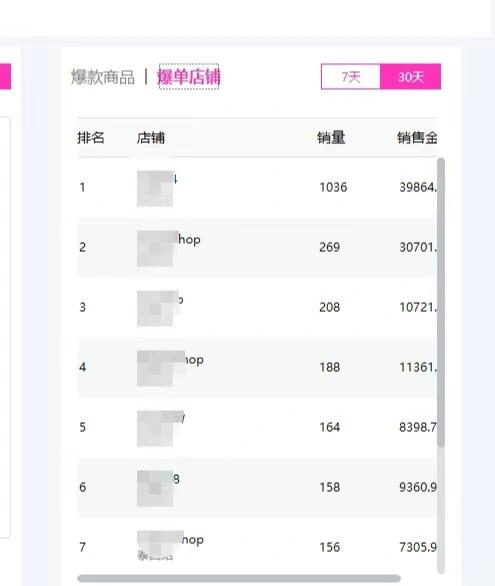Click the 店铺 column header
Viewport: 495px width, 586px height.
tap(151, 138)
